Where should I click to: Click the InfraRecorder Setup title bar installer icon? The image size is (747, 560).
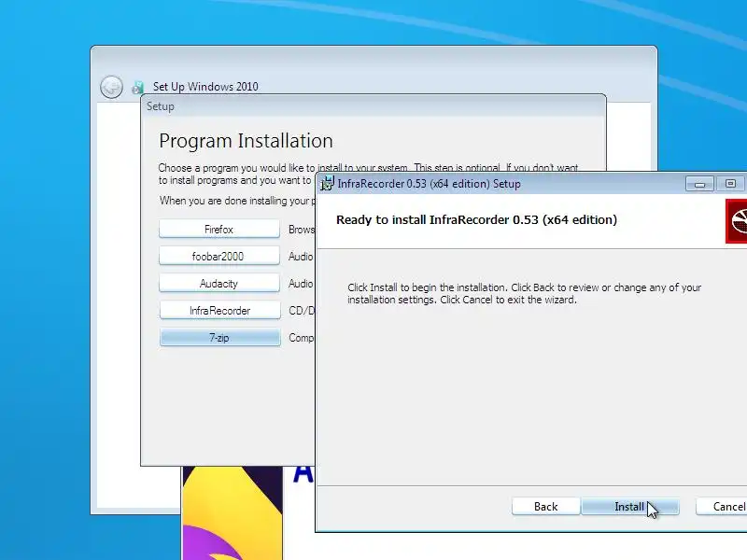point(327,183)
